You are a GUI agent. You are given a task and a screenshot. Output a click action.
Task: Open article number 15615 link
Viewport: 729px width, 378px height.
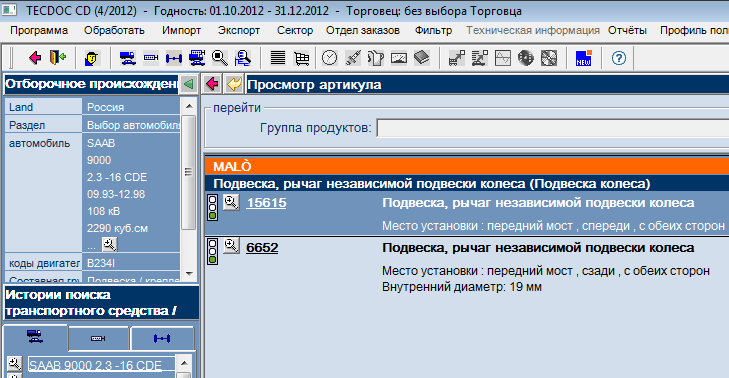[x=266, y=203]
